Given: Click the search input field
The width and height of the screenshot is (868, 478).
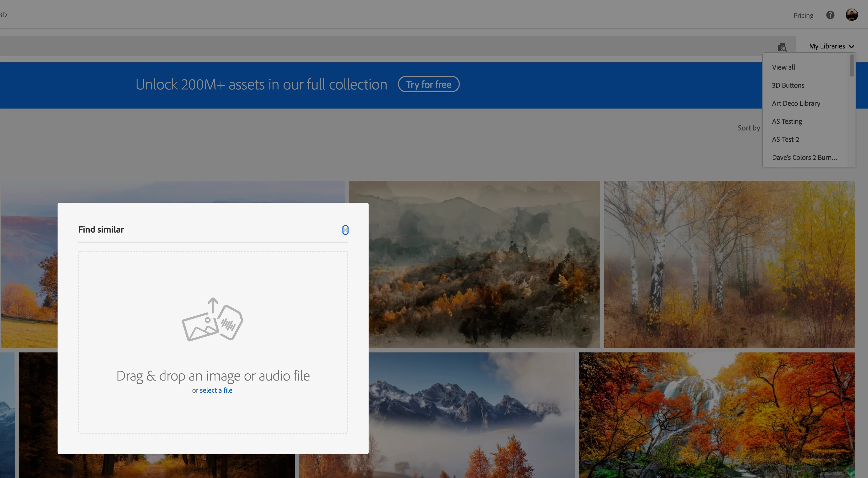Looking at the screenshot, I should pos(371,46).
